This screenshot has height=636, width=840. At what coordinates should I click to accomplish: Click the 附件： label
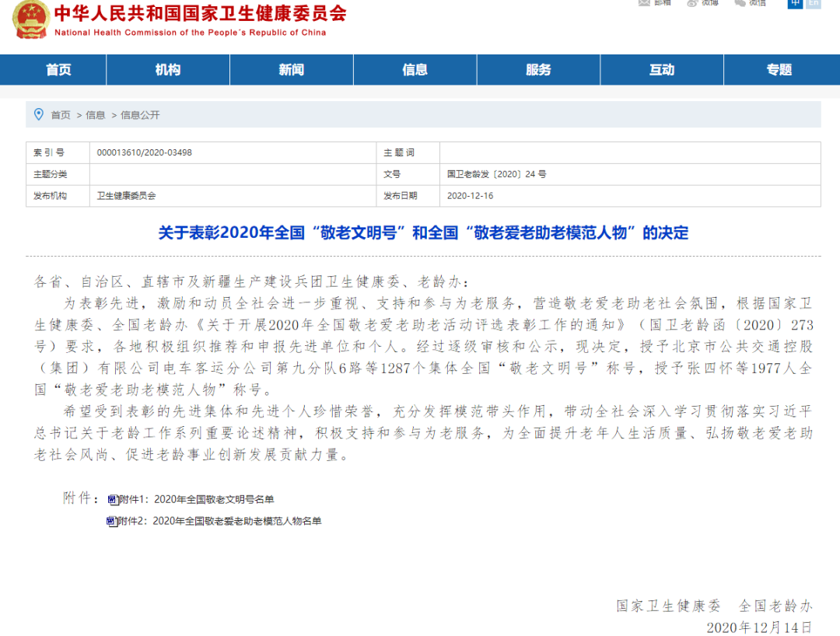pyautogui.click(x=80, y=498)
